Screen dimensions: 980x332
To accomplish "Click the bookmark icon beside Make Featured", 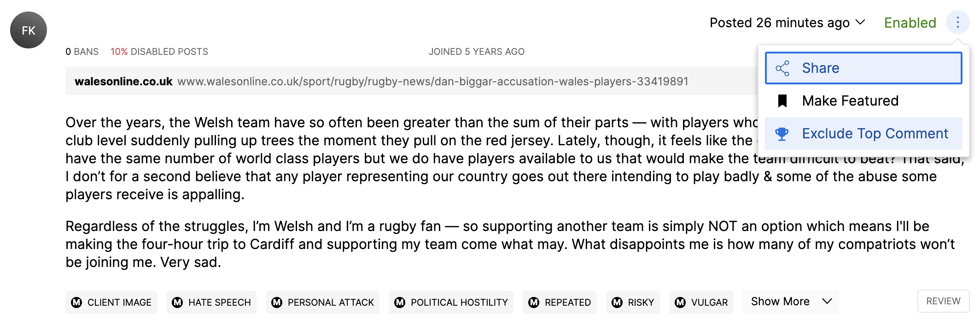I will (782, 101).
